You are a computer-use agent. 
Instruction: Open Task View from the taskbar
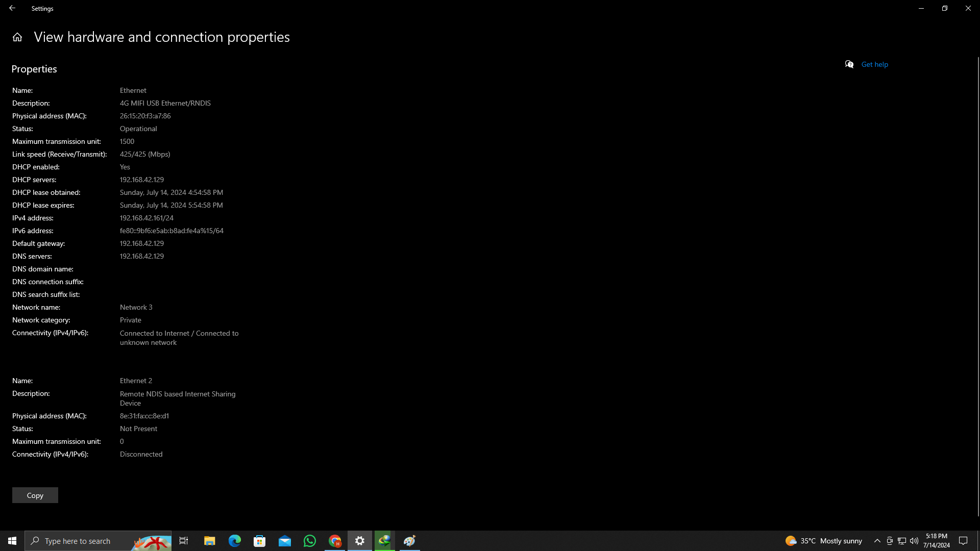click(184, 541)
